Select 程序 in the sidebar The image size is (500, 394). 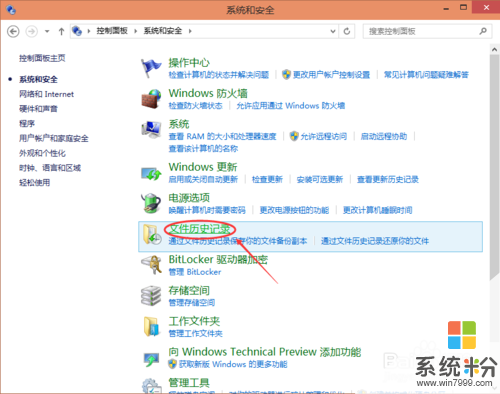point(27,123)
